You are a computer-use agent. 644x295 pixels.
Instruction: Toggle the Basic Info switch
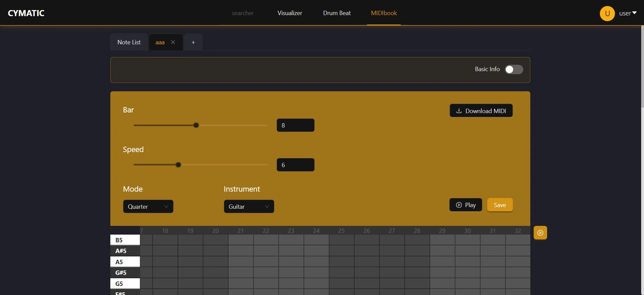coord(514,69)
